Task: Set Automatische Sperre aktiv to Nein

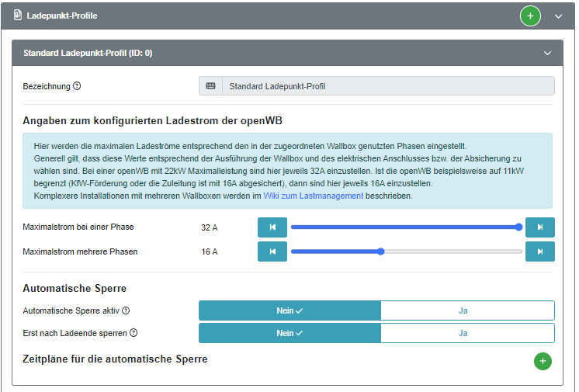Action: [x=289, y=310]
